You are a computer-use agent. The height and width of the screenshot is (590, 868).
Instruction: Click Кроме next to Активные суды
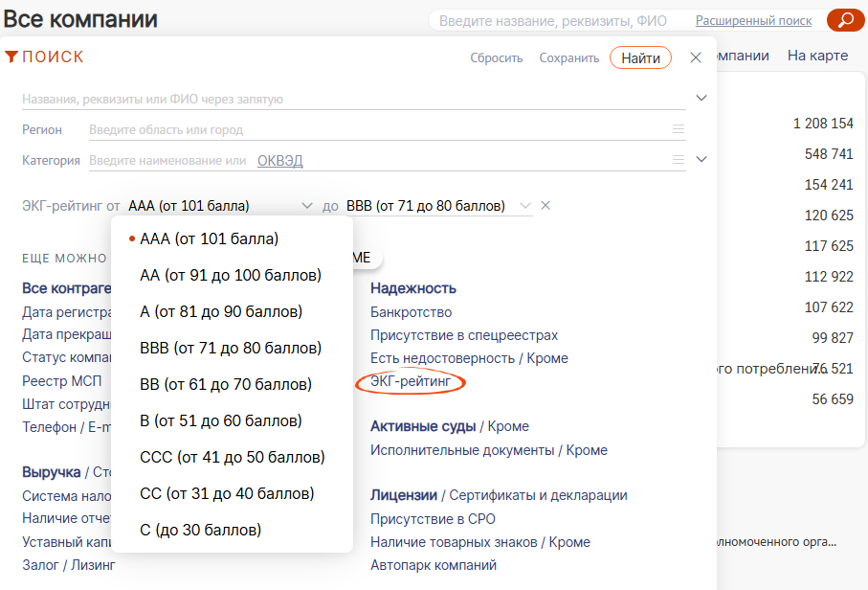pyautogui.click(x=508, y=426)
